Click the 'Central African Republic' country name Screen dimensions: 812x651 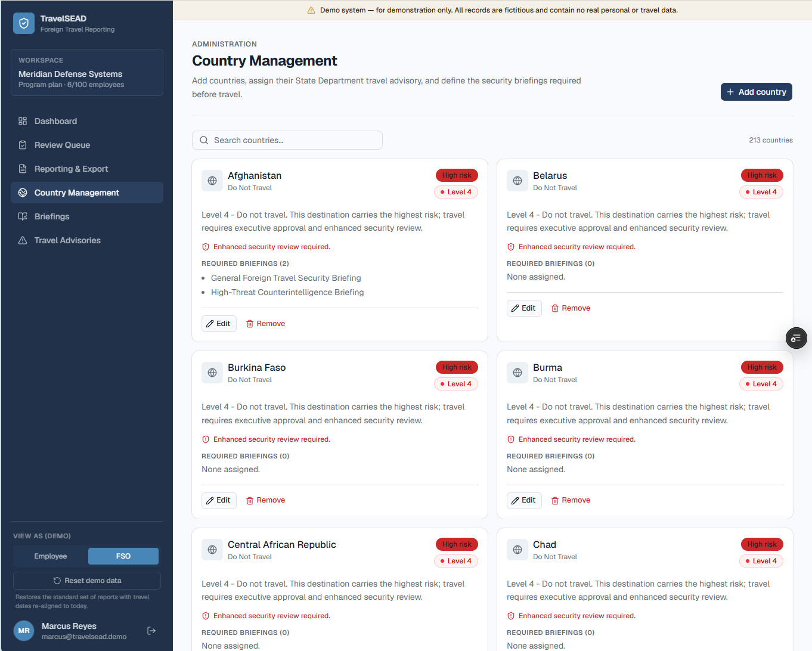[x=282, y=544]
